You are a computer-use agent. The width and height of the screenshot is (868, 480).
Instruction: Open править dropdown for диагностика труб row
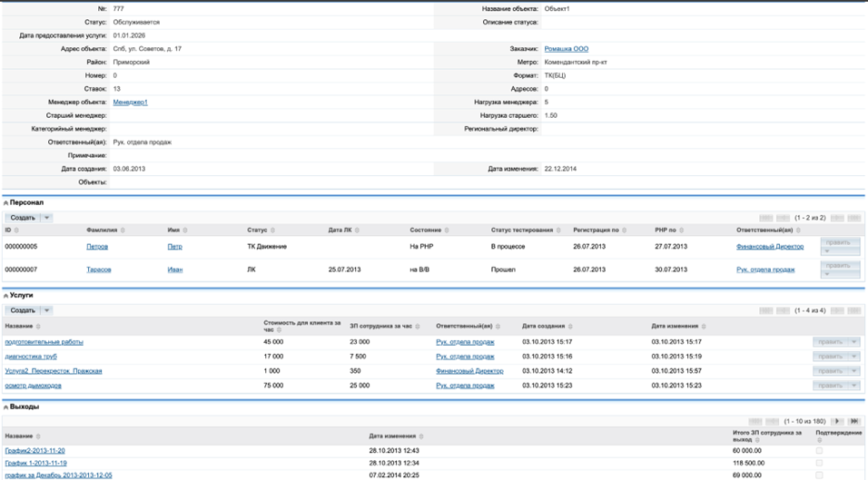pos(853,357)
